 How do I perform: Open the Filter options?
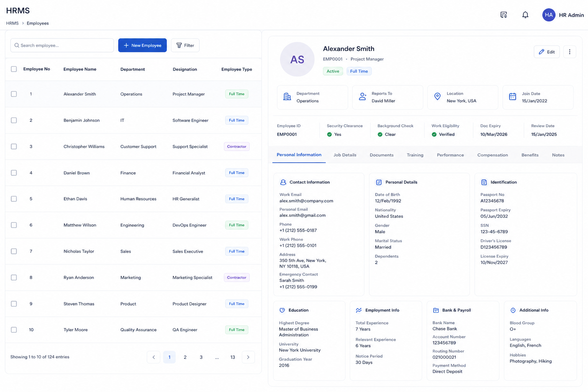[185, 45]
